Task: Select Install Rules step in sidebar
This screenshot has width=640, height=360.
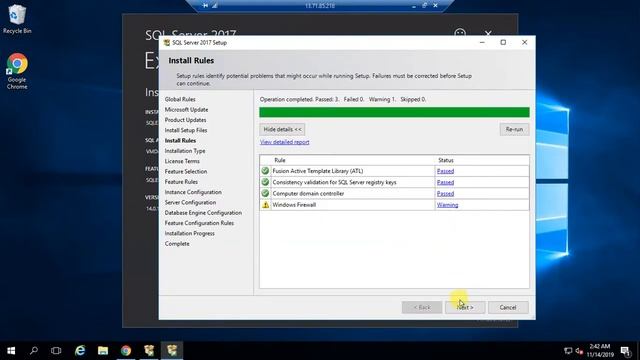Action: 180,140
